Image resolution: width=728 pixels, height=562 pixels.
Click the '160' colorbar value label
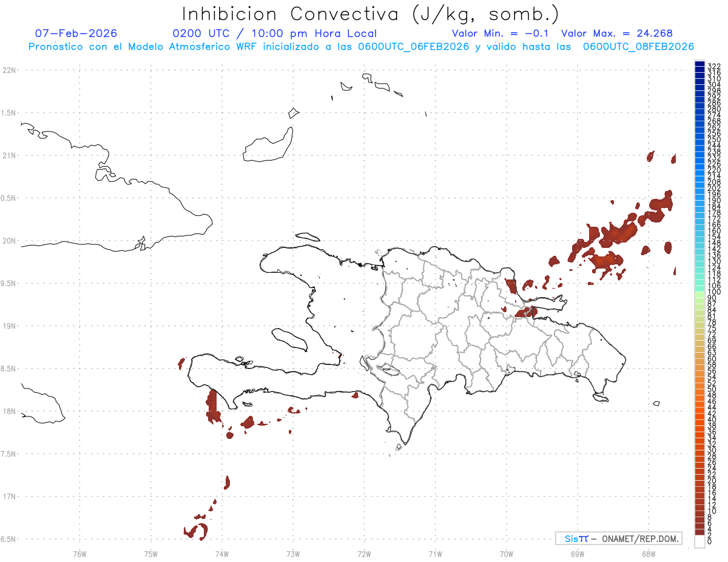714,231
